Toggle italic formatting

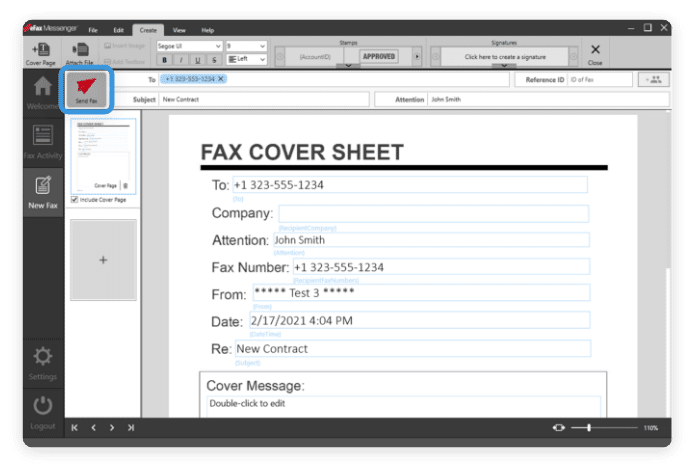[x=181, y=59]
